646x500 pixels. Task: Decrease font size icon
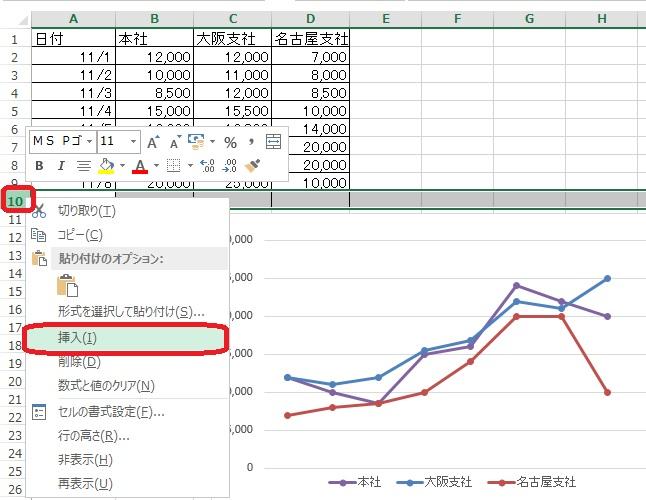(176, 142)
